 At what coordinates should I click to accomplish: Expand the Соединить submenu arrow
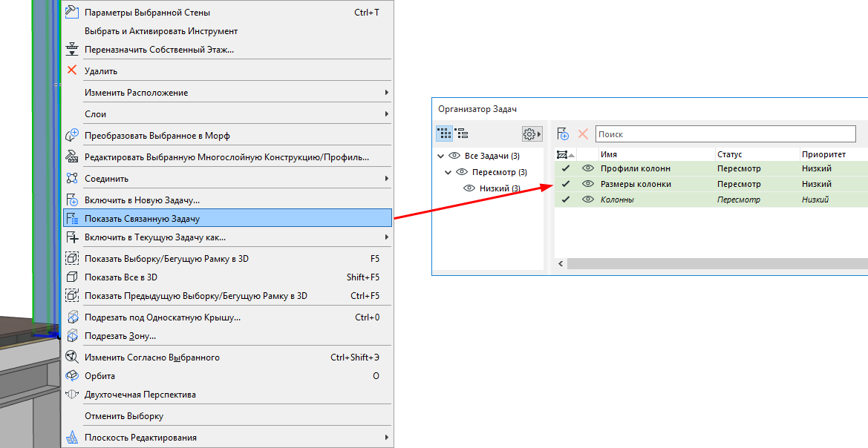[x=386, y=178]
